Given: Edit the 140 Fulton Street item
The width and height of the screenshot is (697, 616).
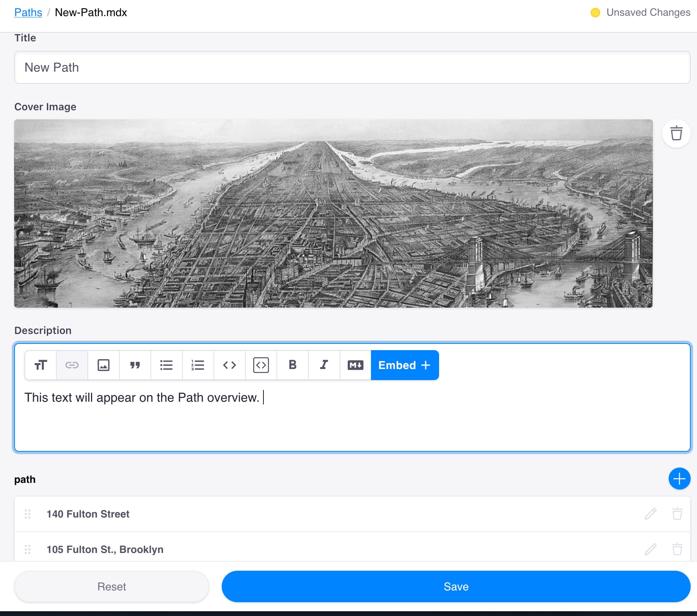Looking at the screenshot, I should pos(651,514).
